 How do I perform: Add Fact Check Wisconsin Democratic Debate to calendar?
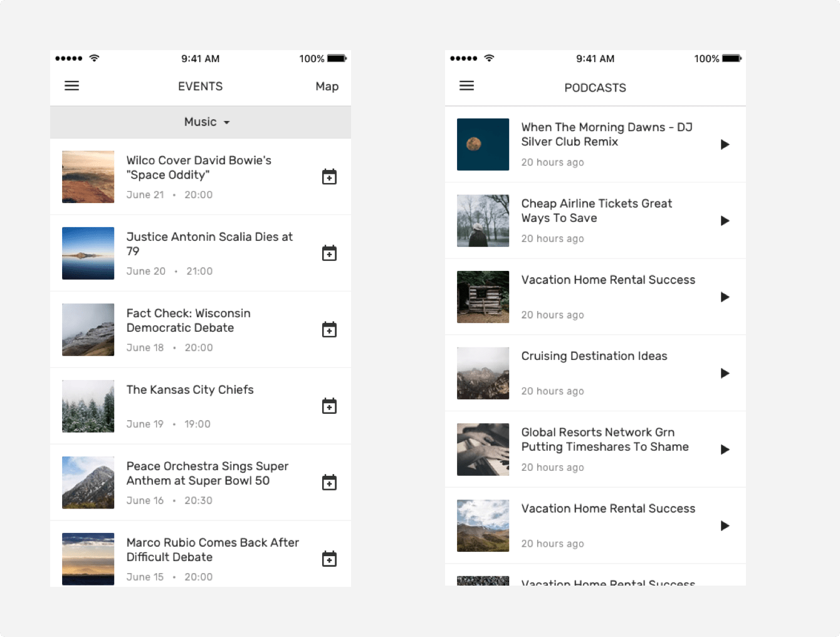[x=329, y=329]
